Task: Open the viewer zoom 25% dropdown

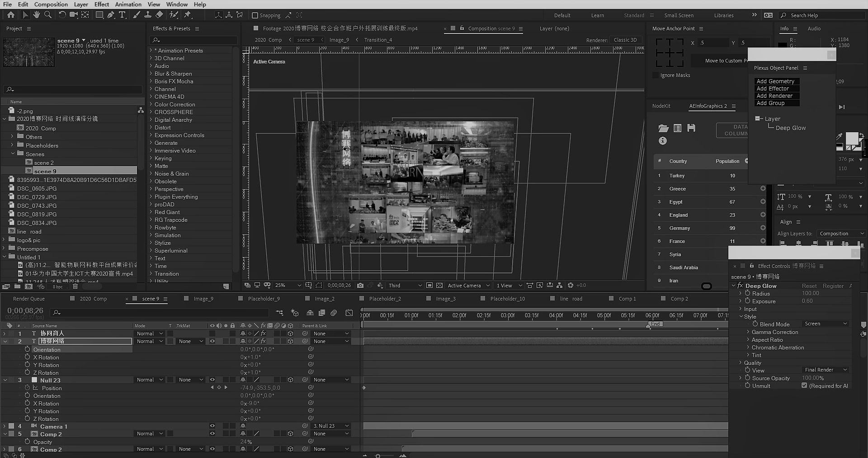Action: coord(288,286)
